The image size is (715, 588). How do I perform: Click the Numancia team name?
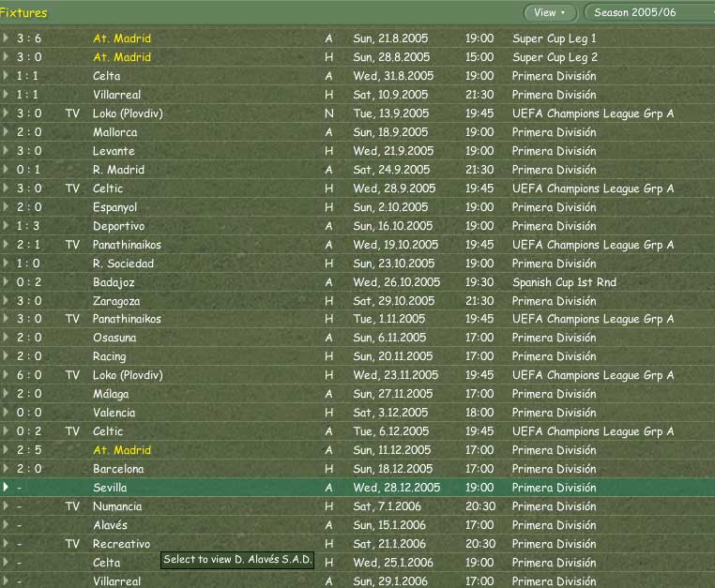click(117, 506)
